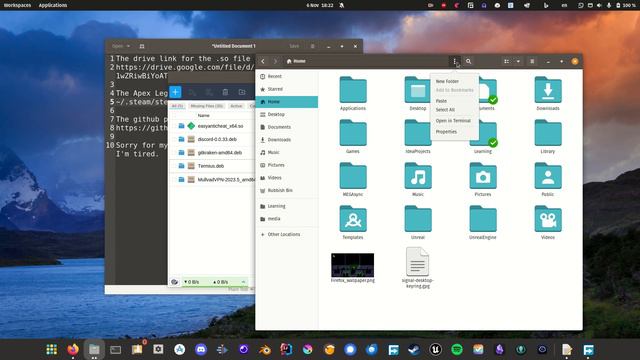Open Discord from the dock
This screenshot has height=360, width=640.
tap(201, 349)
